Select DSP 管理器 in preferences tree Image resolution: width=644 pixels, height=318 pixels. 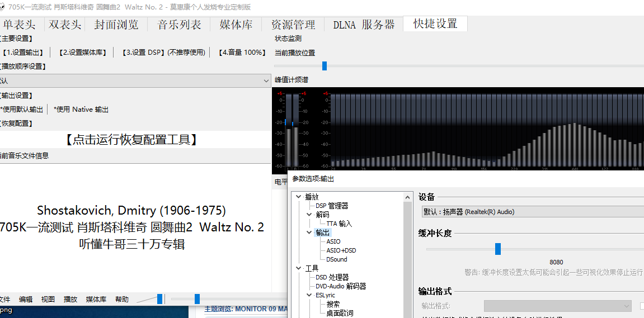coord(332,206)
